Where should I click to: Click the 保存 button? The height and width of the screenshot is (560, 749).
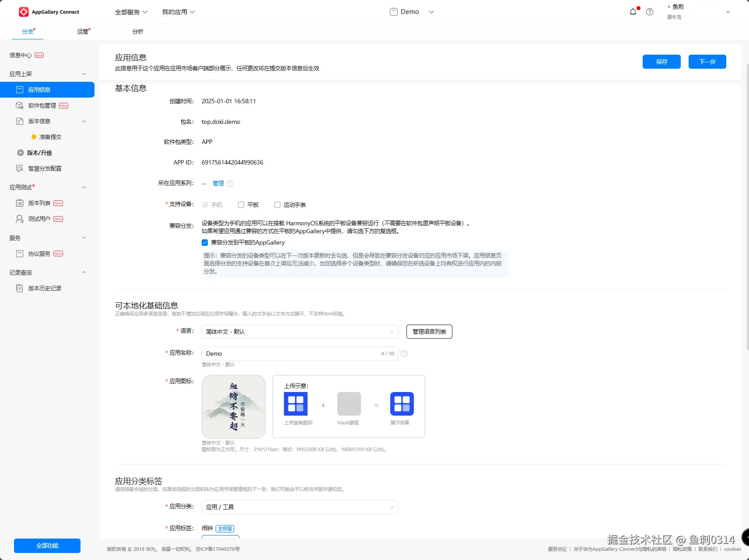pos(661,62)
